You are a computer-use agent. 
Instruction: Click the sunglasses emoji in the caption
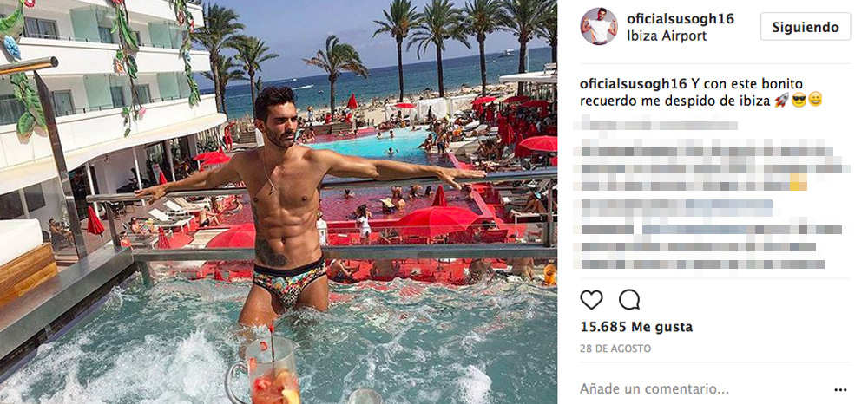[799, 100]
